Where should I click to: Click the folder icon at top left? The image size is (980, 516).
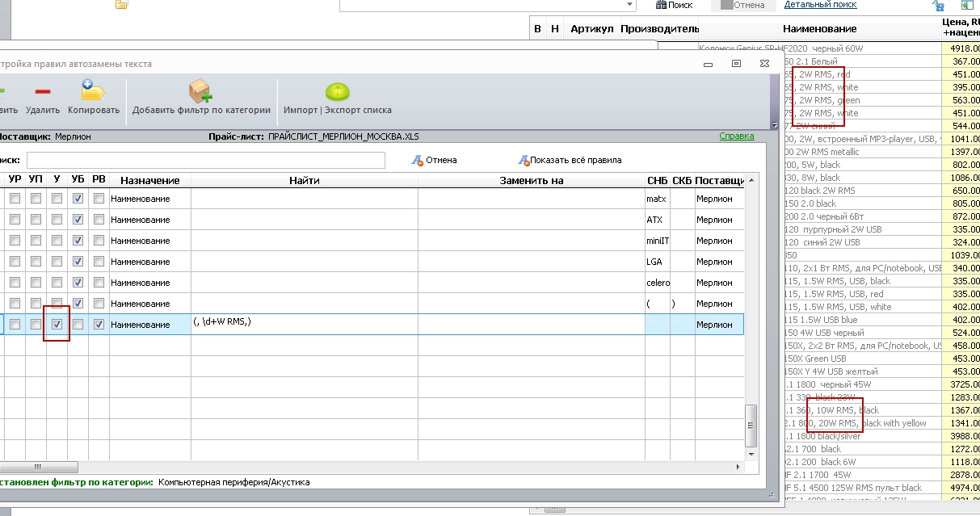[122, 4]
